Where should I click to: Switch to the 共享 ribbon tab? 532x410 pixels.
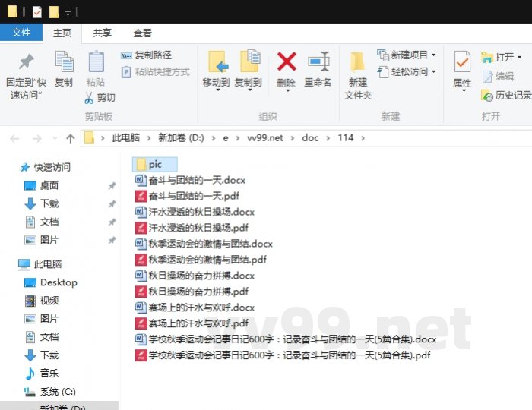pos(102,33)
